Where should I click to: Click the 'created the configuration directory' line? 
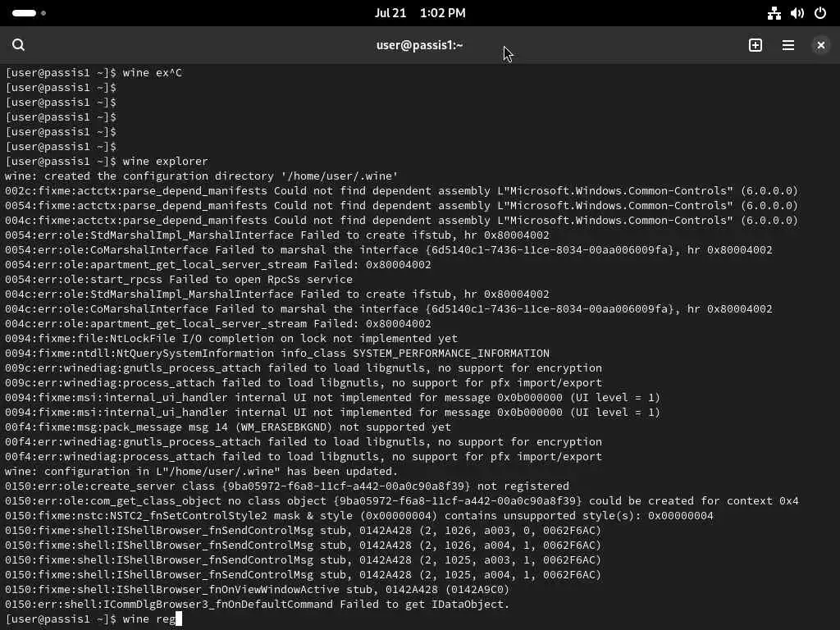[202, 176]
